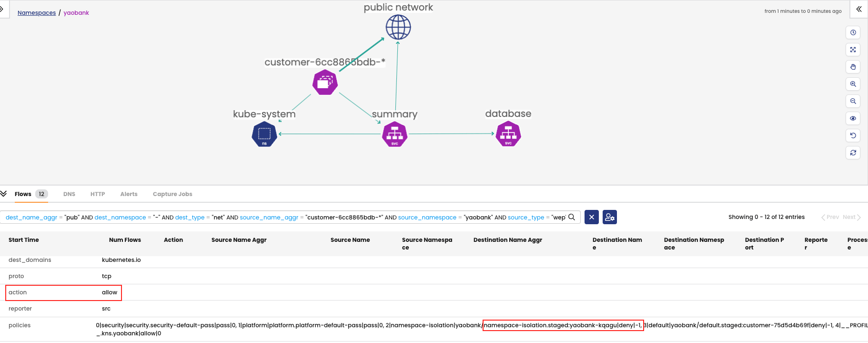Click the Flows count badge 12
Screen dimensions: 868x343
(41, 194)
